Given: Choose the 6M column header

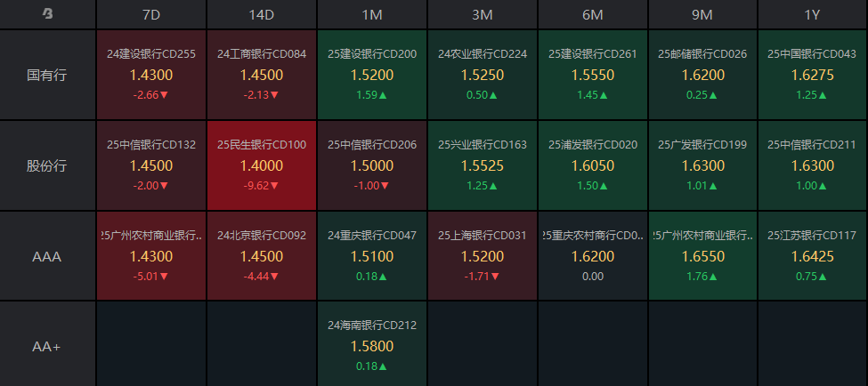Looking at the screenshot, I should coord(593,14).
